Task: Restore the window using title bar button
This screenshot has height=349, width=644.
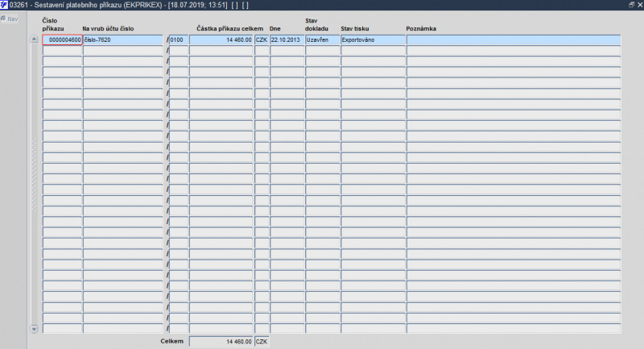Action: click(632, 5)
